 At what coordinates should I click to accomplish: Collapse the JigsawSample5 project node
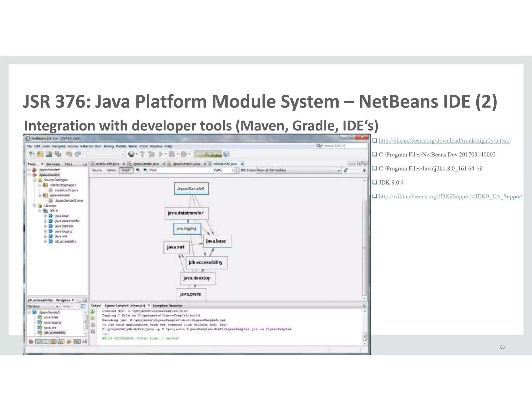(29, 175)
